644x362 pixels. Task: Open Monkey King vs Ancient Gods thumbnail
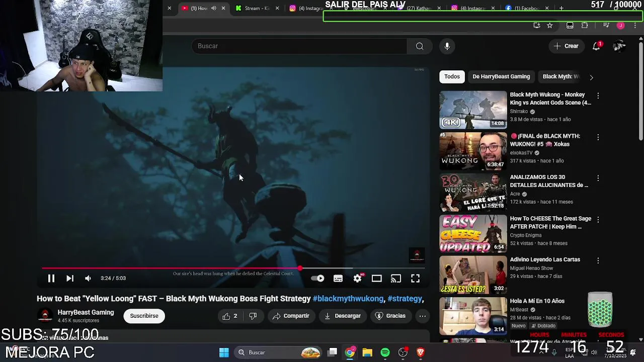pos(473,110)
